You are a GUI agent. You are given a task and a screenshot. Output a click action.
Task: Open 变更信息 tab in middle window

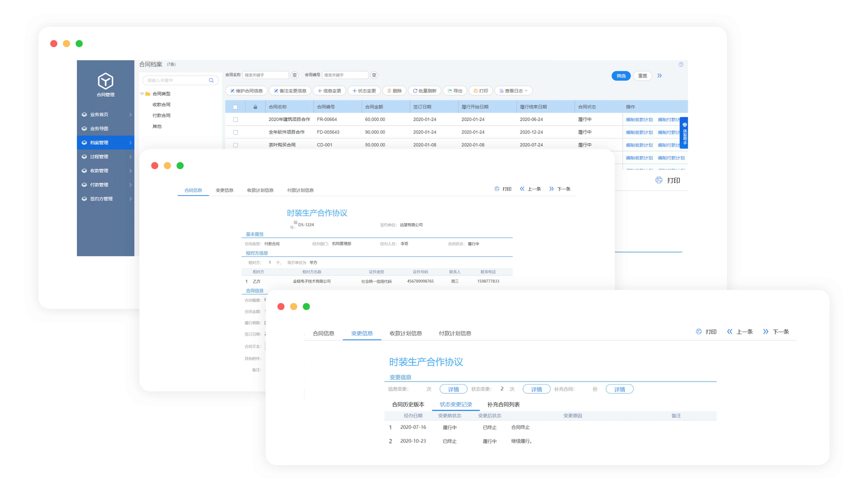point(224,190)
